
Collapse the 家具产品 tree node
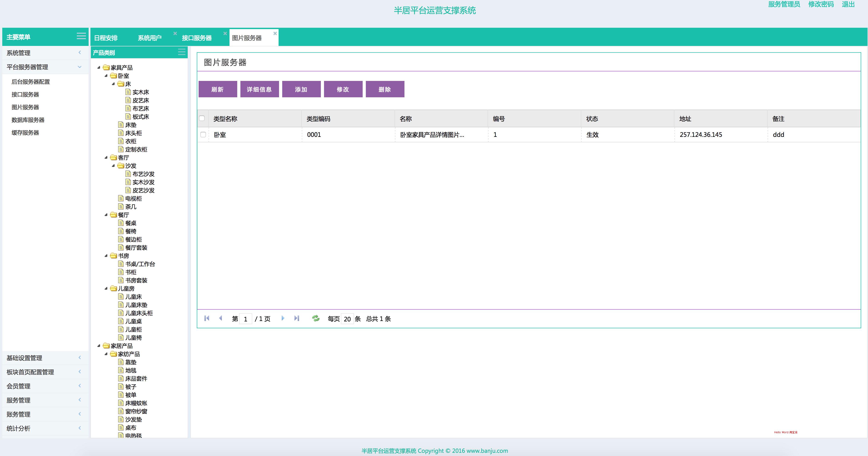99,68
